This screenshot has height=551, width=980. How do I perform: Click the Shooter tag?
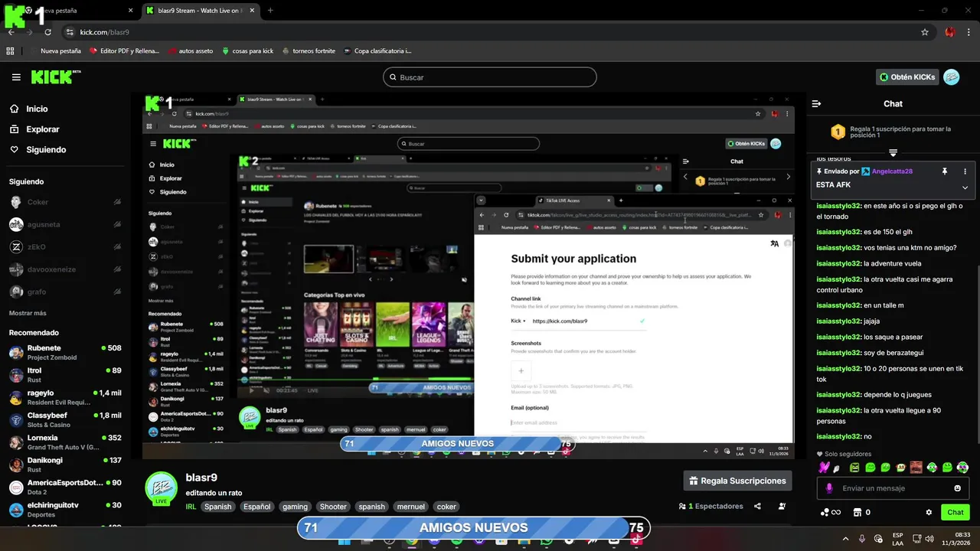(333, 507)
